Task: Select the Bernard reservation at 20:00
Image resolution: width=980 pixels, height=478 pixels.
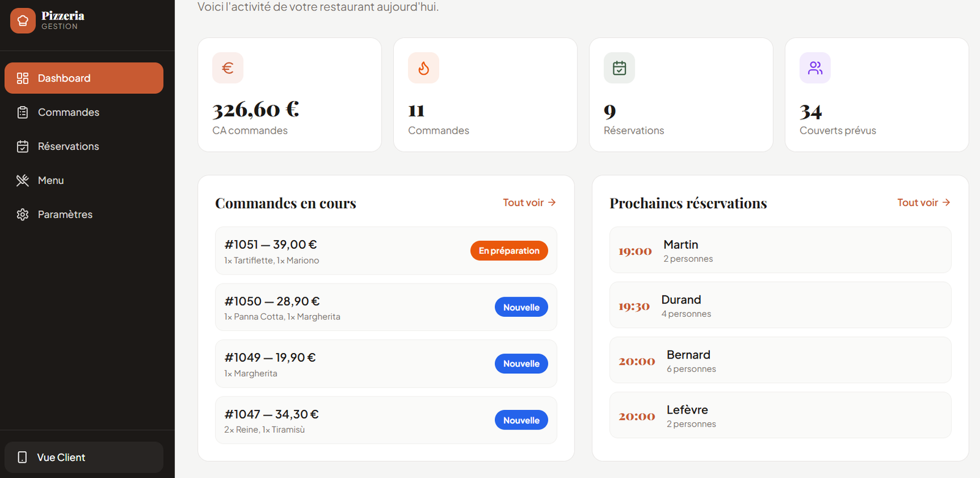Action: (780, 360)
